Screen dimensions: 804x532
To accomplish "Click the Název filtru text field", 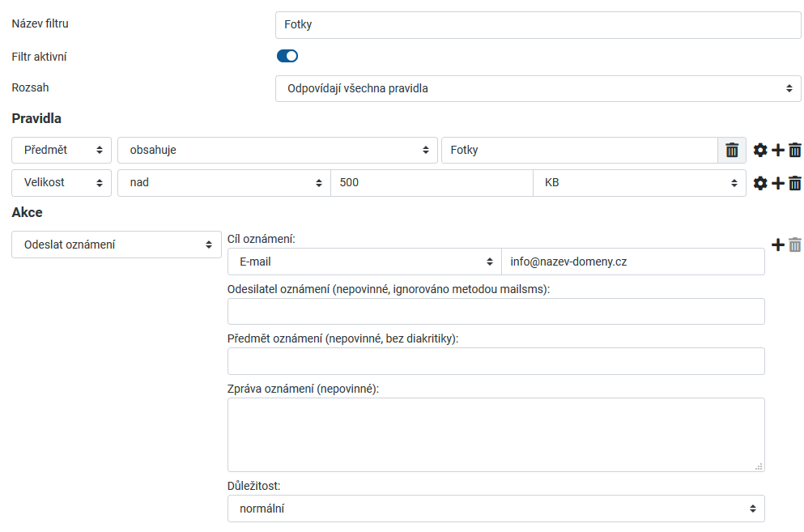I will tap(538, 24).
